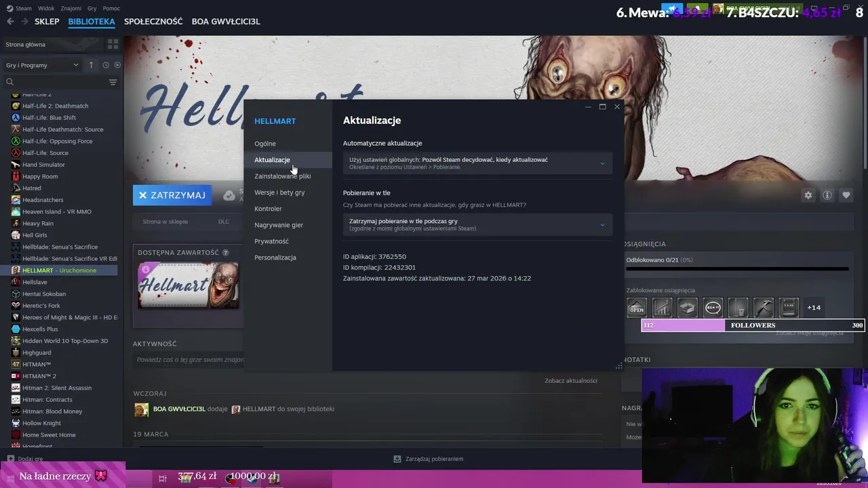
Task: Select Kontroler in properties sidebar
Action: coord(268,209)
